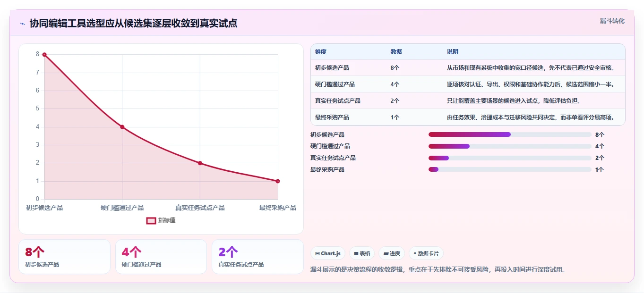
Task: Click the footer note starting 漏斗展示的是
Action: [438, 270]
